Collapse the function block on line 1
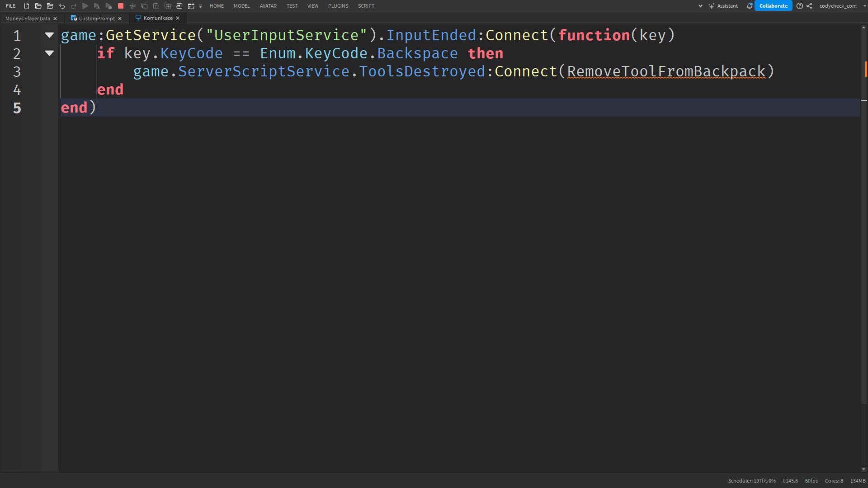The width and height of the screenshot is (868, 488). pos(49,35)
